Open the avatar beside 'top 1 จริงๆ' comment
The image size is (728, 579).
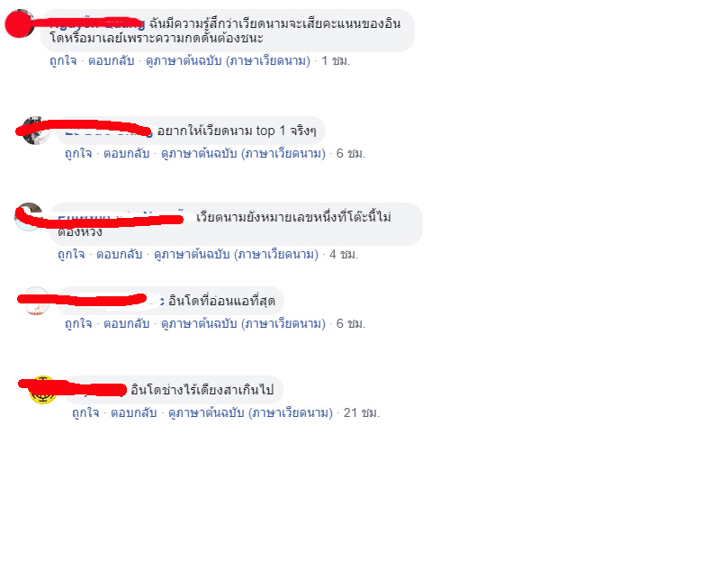tap(36, 131)
